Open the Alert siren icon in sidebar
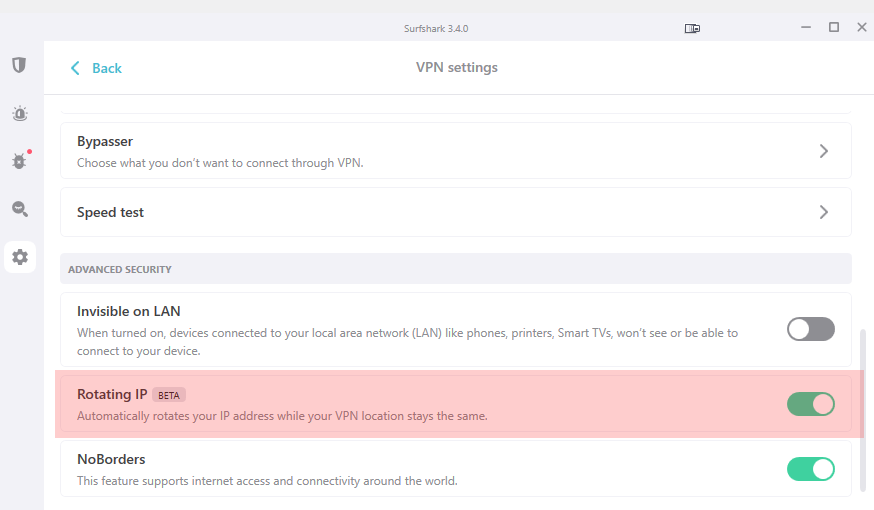Screen dimensions: 874x510 point(20,114)
